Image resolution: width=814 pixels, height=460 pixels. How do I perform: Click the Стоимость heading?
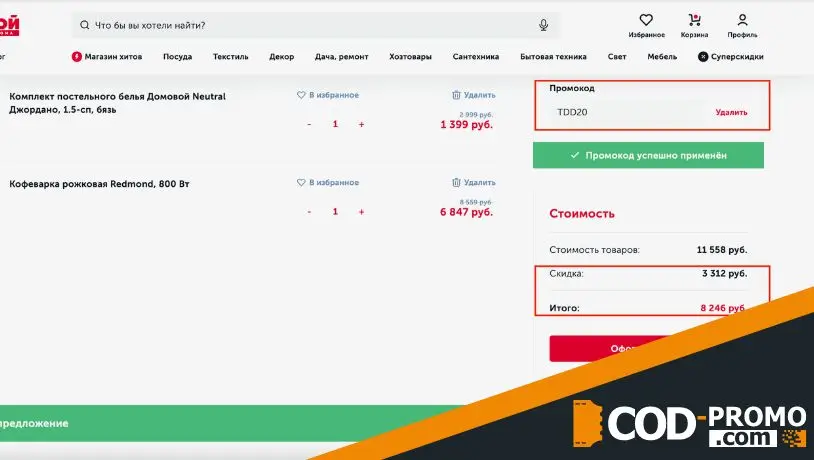(x=582, y=213)
